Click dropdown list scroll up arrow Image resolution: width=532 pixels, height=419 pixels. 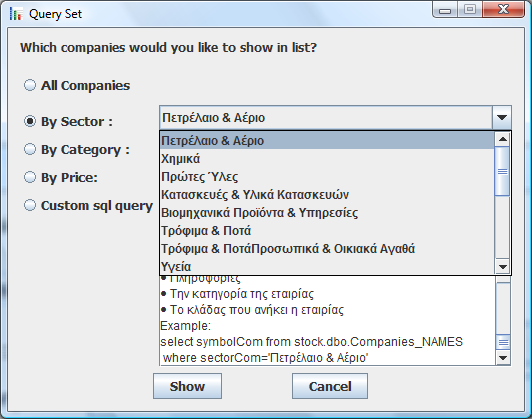(x=502, y=139)
